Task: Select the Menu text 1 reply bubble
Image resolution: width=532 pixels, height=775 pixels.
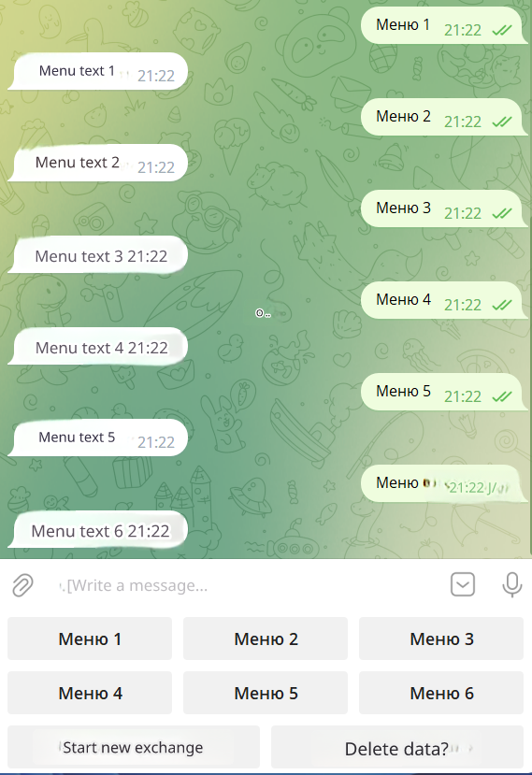Action: point(98,71)
